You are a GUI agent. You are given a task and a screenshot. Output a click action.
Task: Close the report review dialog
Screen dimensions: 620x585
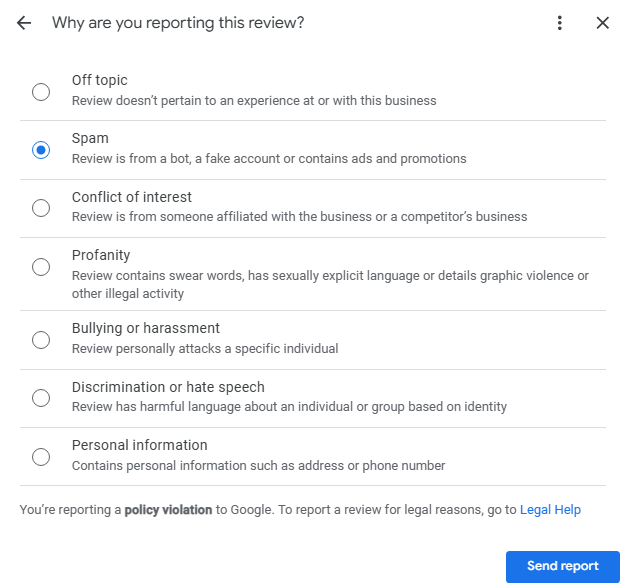pyautogui.click(x=602, y=23)
